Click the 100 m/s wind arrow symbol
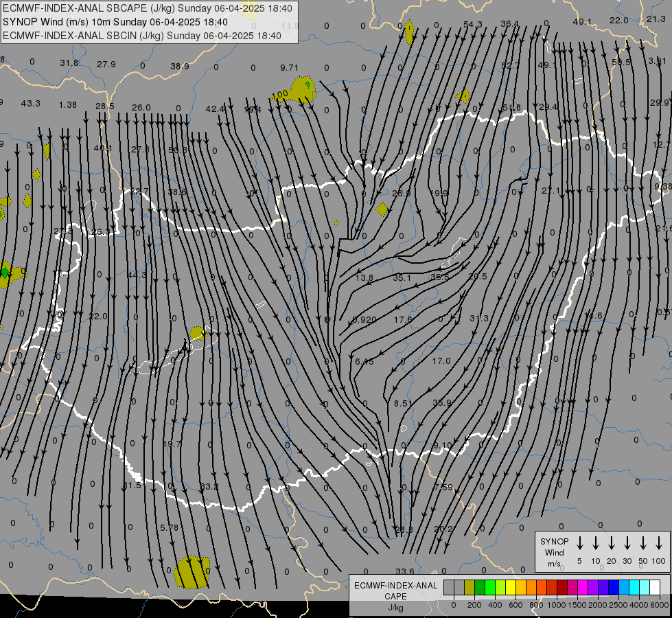 tap(659, 543)
